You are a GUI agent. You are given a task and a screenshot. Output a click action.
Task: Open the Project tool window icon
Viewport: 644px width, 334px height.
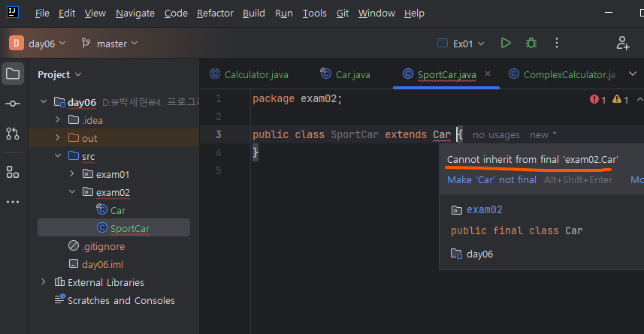(12, 74)
